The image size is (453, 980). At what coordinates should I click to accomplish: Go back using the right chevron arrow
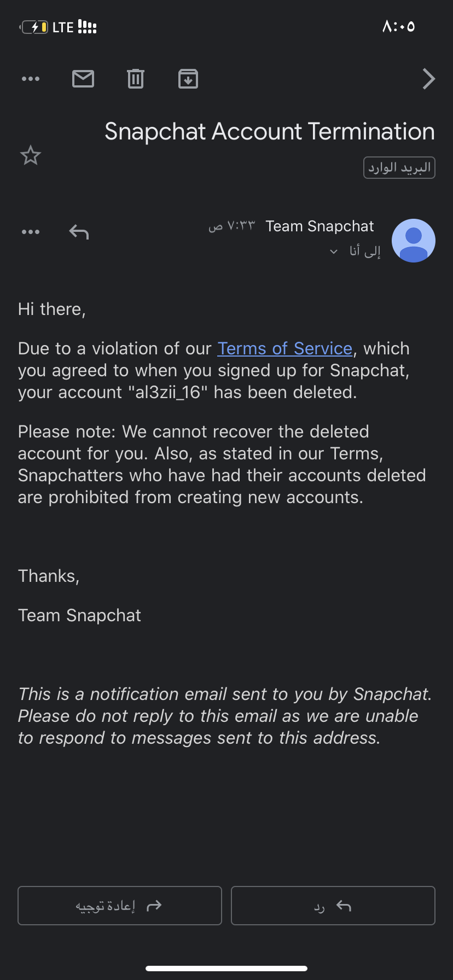click(x=429, y=79)
